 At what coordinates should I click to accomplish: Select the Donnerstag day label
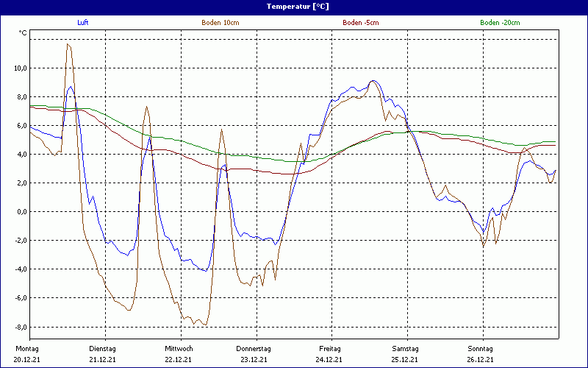[x=254, y=349]
